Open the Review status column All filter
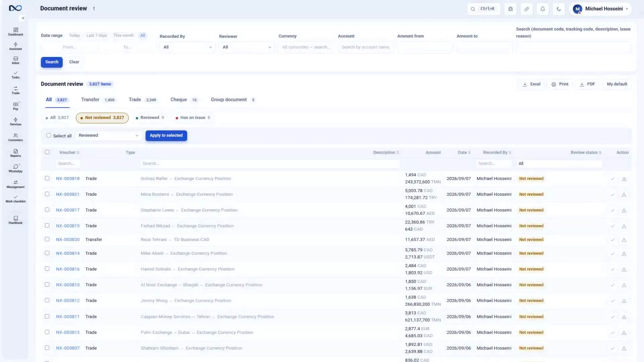The height and width of the screenshot is (362, 644). (559, 164)
